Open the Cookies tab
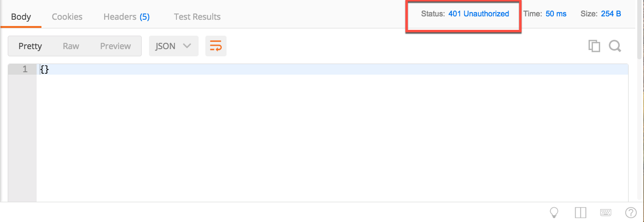This screenshot has height=222, width=644. pos(67,17)
